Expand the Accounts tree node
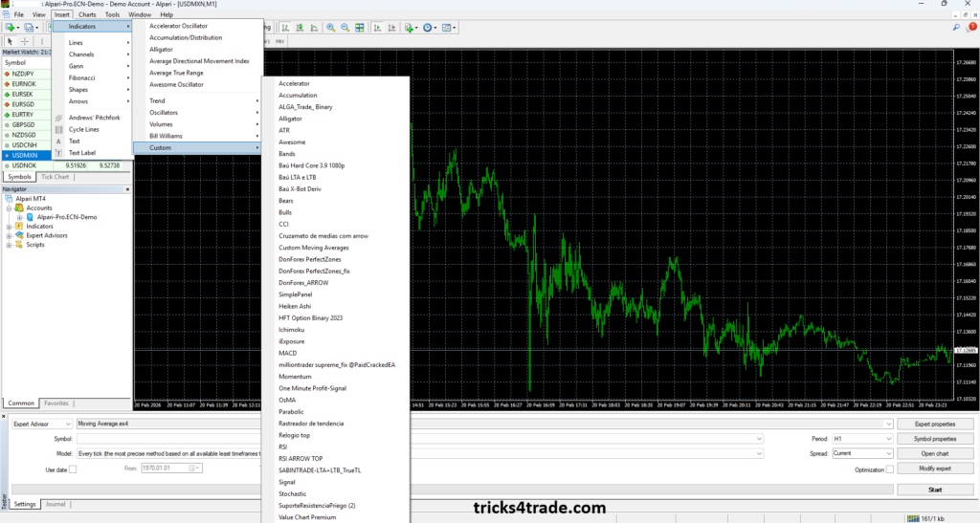Screen dimensions: 980x523 (x=10, y=208)
